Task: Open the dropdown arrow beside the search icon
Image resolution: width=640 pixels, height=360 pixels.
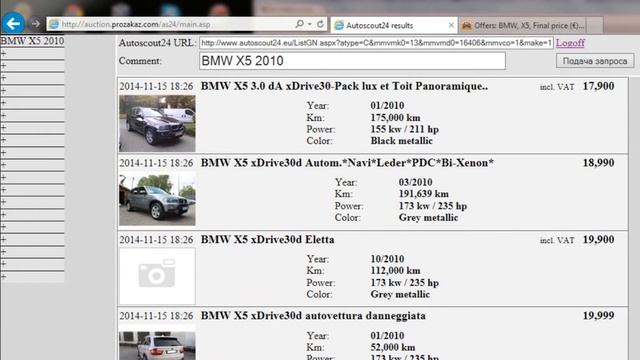Action: pos(310,24)
